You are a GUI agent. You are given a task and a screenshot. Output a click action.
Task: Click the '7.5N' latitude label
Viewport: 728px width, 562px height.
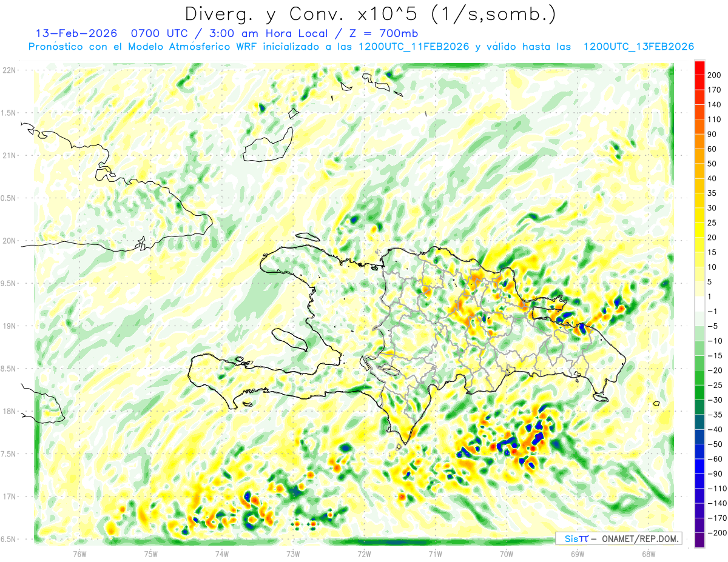point(9,454)
